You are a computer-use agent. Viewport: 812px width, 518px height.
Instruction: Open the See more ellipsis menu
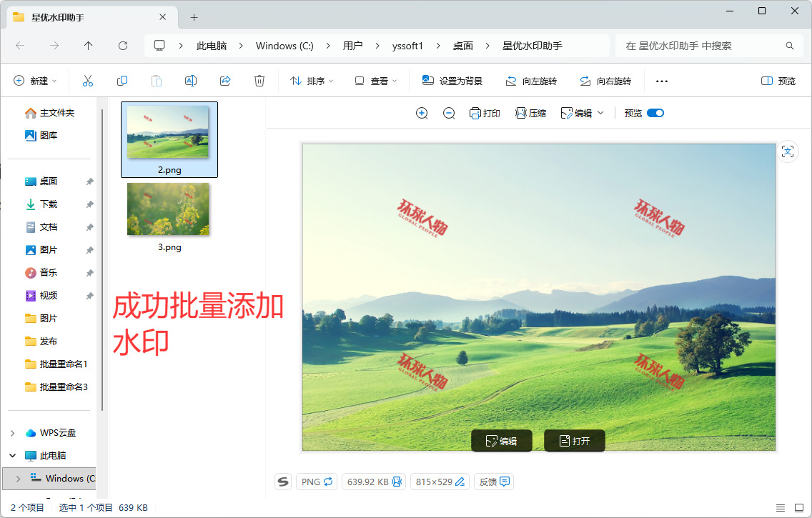[662, 81]
